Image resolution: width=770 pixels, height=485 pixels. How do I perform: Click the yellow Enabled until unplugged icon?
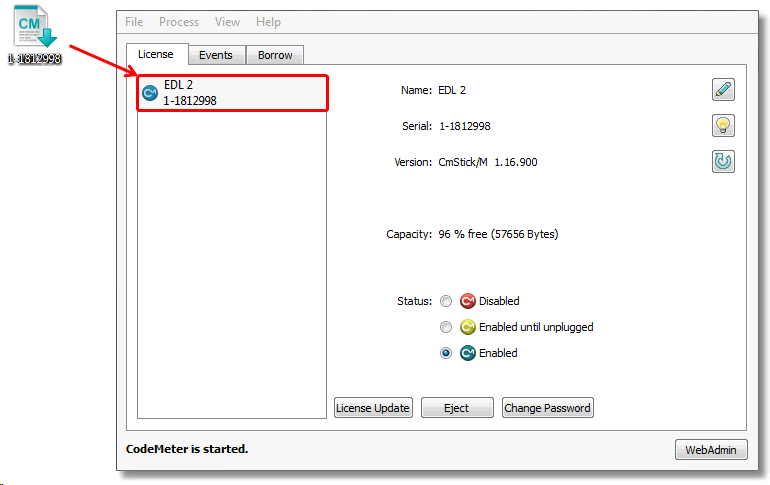(468, 327)
